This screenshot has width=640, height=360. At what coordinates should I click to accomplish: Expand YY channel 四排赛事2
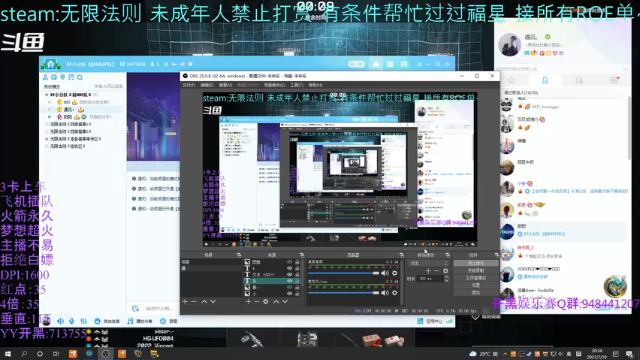pyautogui.click(x=47, y=131)
